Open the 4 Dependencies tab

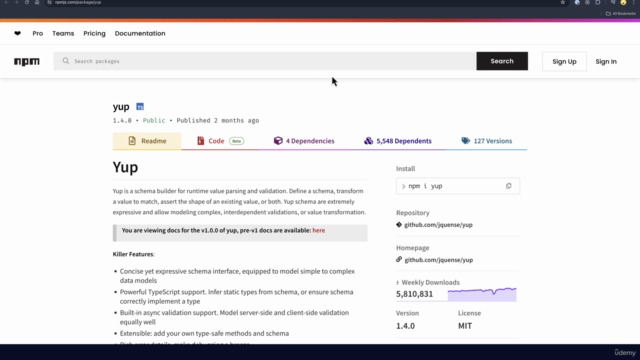click(304, 141)
